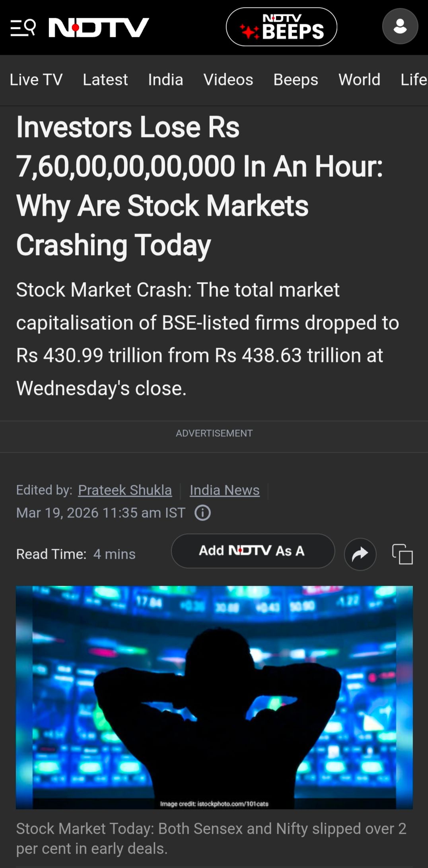Open NDTV Beeps button
The height and width of the screenshot is (868, 428).
point(281,27)
